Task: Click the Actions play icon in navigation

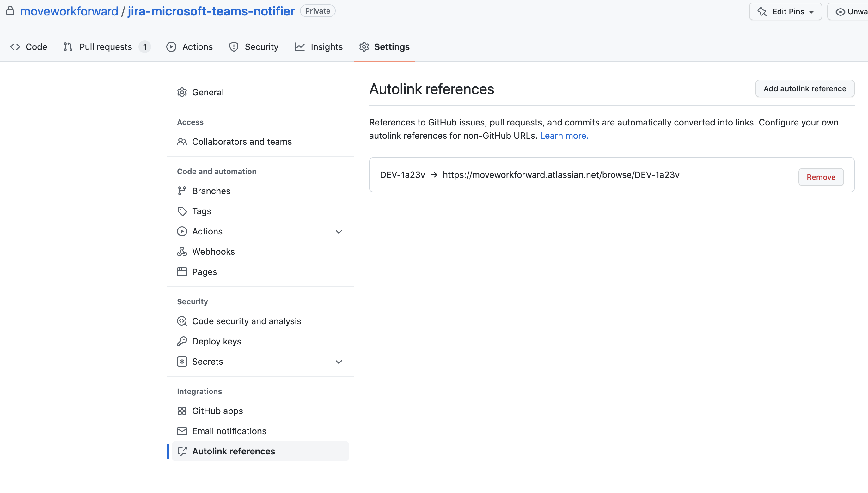Action: (171, 47)
